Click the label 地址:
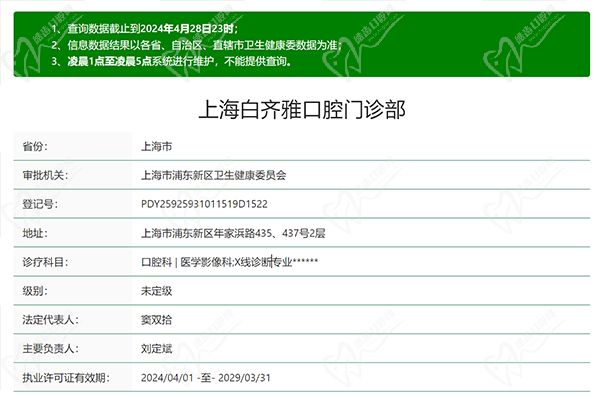 [x=35, y=233]
